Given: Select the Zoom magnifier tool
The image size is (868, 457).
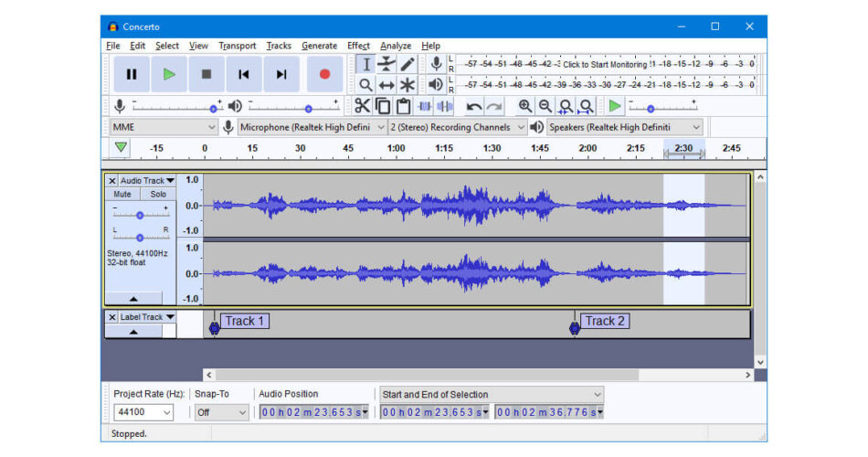Looking at the screenshot, I should (365, 85).
